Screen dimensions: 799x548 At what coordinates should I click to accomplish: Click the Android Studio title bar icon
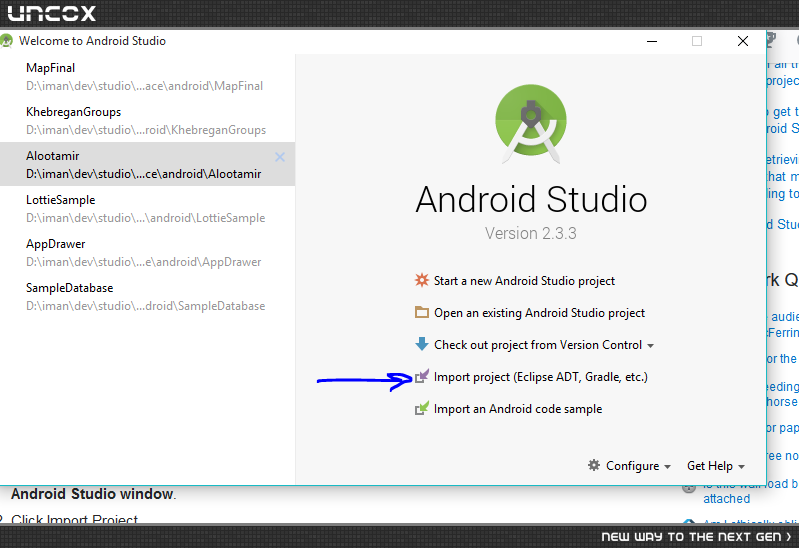[6, 41]
